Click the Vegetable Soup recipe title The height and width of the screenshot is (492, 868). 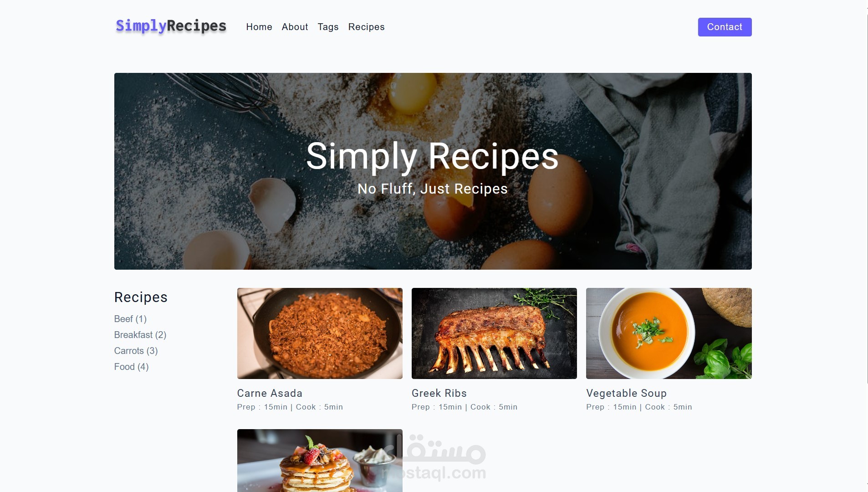pyautogui.click(x=626, y=393)
